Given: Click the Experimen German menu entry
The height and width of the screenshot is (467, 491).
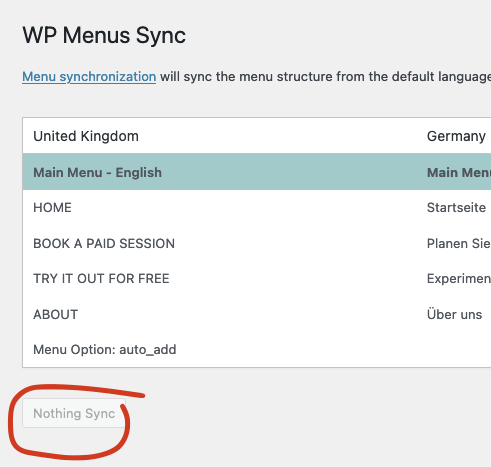Looking at the screenshot, I should coord(459,279).
